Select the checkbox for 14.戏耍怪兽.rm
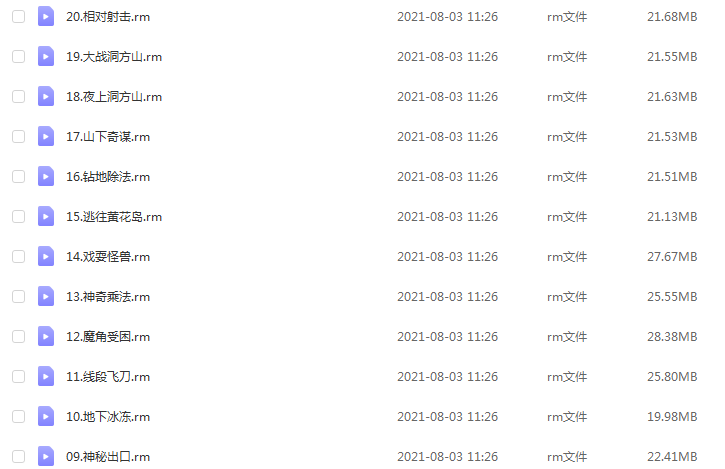Screen dimensions: 725x469 pos(18,257)
